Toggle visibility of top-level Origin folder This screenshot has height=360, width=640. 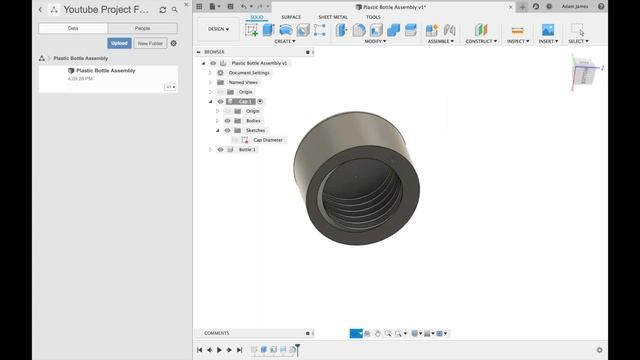pyautogui.click(x=220, y=92)
